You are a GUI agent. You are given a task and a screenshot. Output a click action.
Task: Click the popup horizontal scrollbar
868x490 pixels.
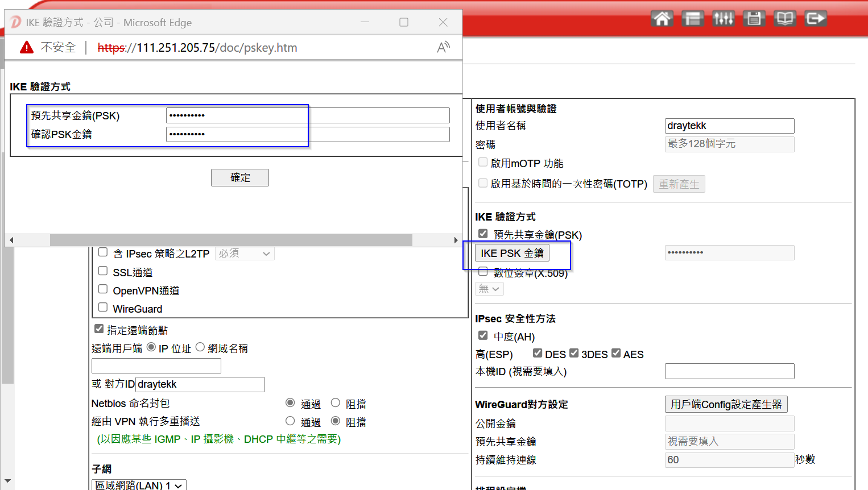(231, 240)
